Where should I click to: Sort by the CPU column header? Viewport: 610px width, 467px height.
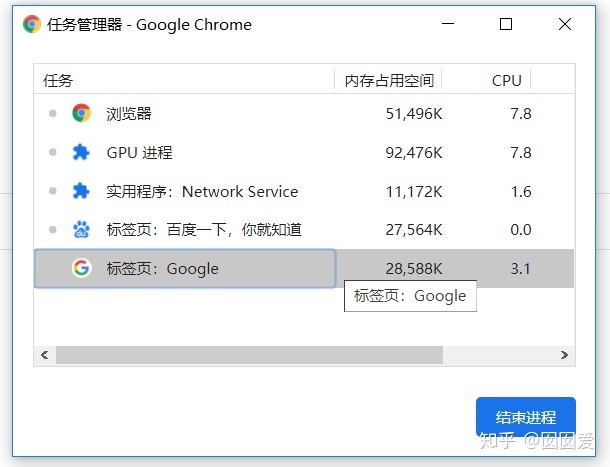click(486, 80)
